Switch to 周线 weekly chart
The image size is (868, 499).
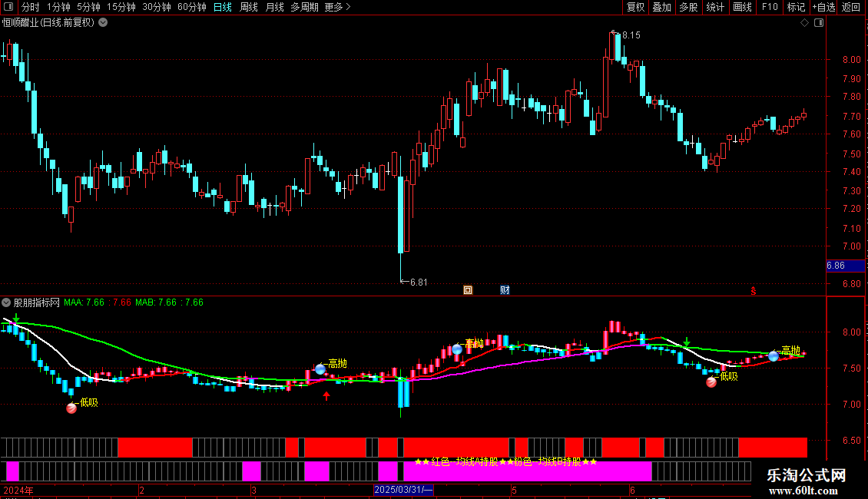pyautogui.click(x=249, y=7)
